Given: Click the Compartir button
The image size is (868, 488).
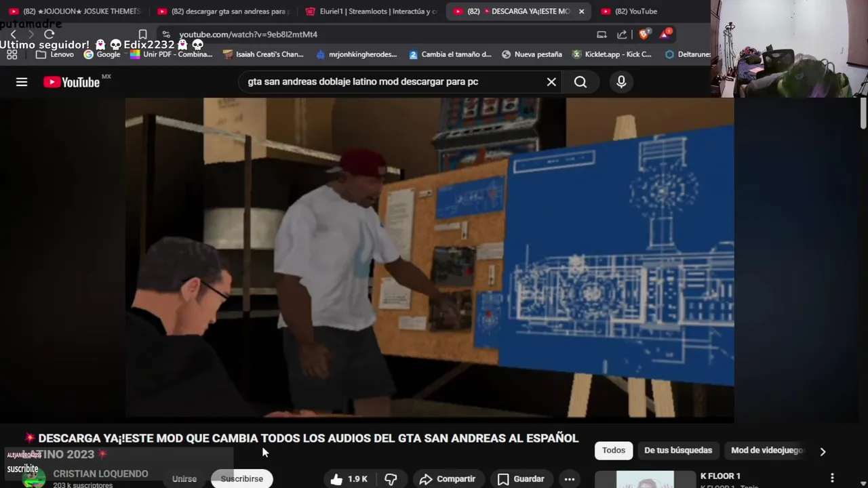Looking at the screenshot, I should [x=447, y=479].
